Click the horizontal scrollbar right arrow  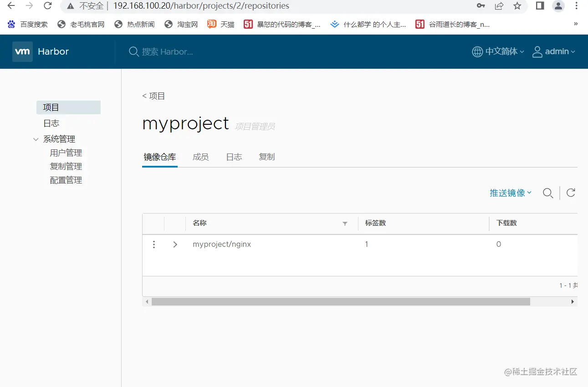click(x=573, y=302)
